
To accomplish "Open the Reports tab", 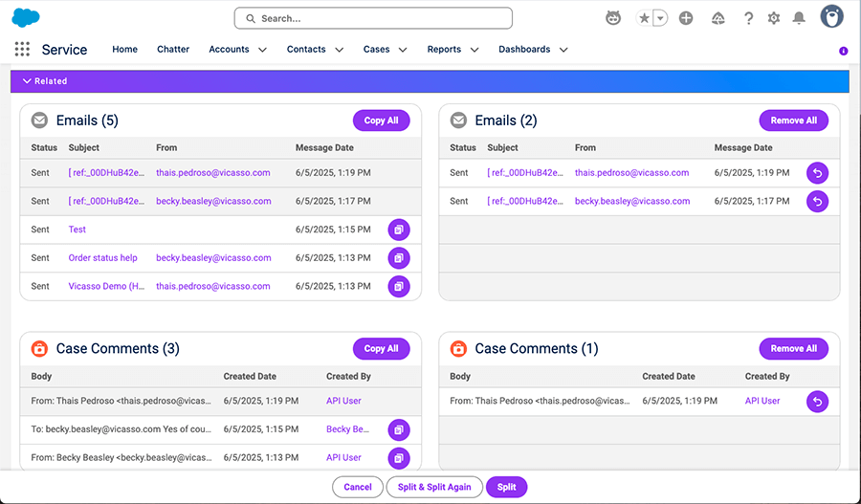I will pos(444,50).
